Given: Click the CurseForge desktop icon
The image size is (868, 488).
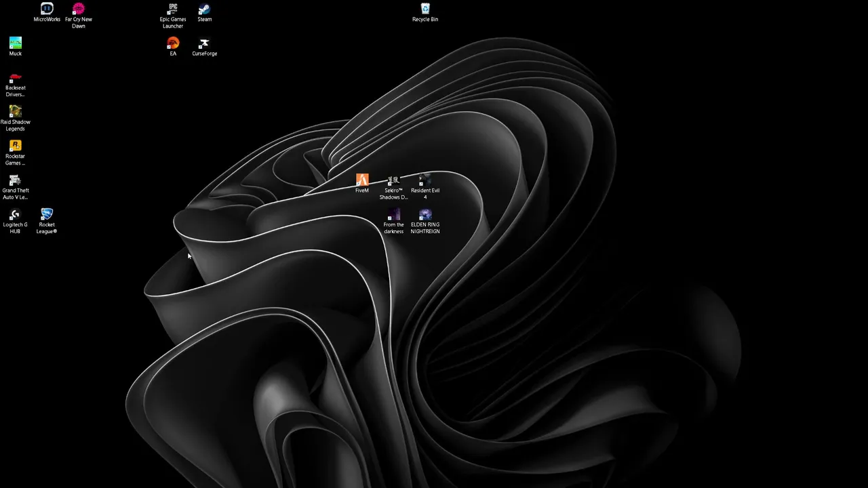Looking at the screenshot, I should pyautogui.click(x=204, y=47).
